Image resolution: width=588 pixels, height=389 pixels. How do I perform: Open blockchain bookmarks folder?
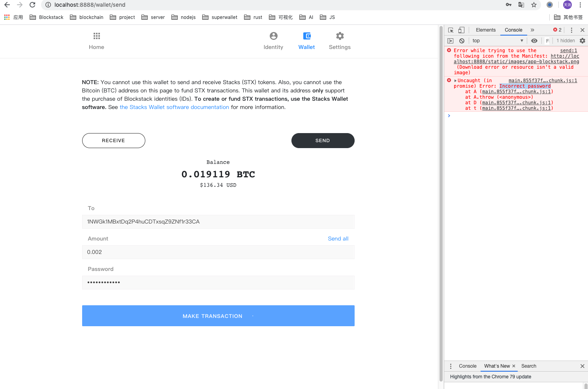(86, 17)
